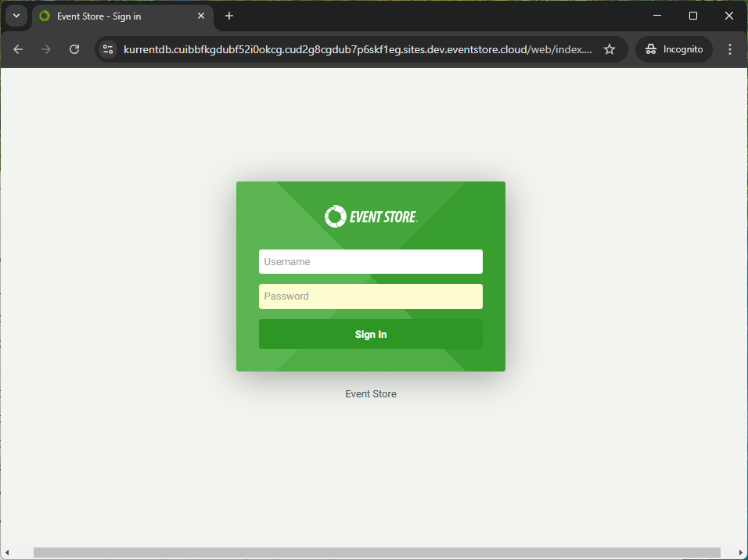This screenshot has height=560, width=748.
Task: Open a new browser tab
Action: click(228, 16)
